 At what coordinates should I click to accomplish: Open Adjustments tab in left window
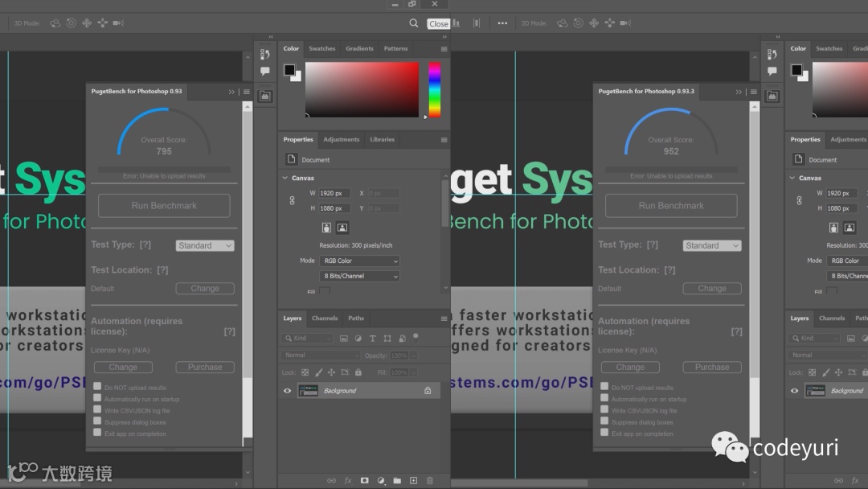click(x=341, y=140)
